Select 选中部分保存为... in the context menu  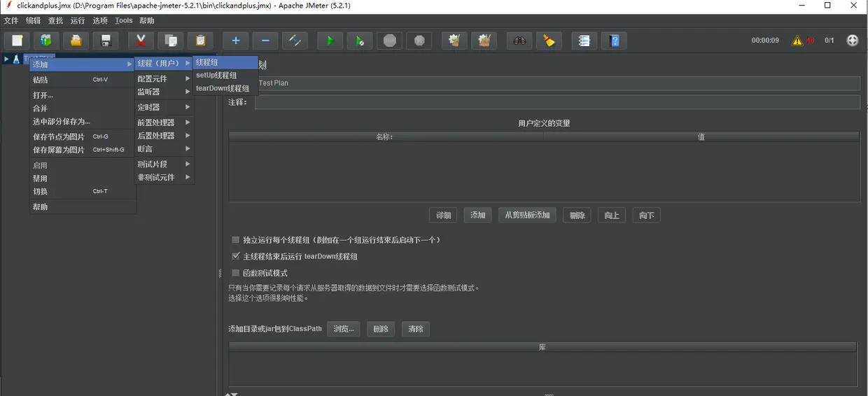tap(83, 122)
